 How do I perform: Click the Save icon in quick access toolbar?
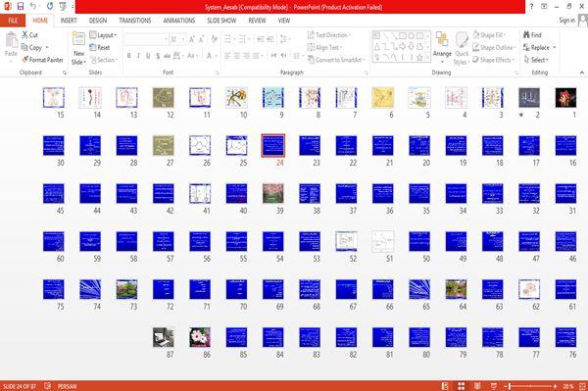pos(21,6)
